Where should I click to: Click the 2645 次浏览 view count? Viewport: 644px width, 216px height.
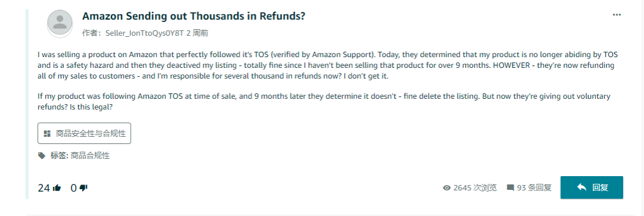pos(475,187)
